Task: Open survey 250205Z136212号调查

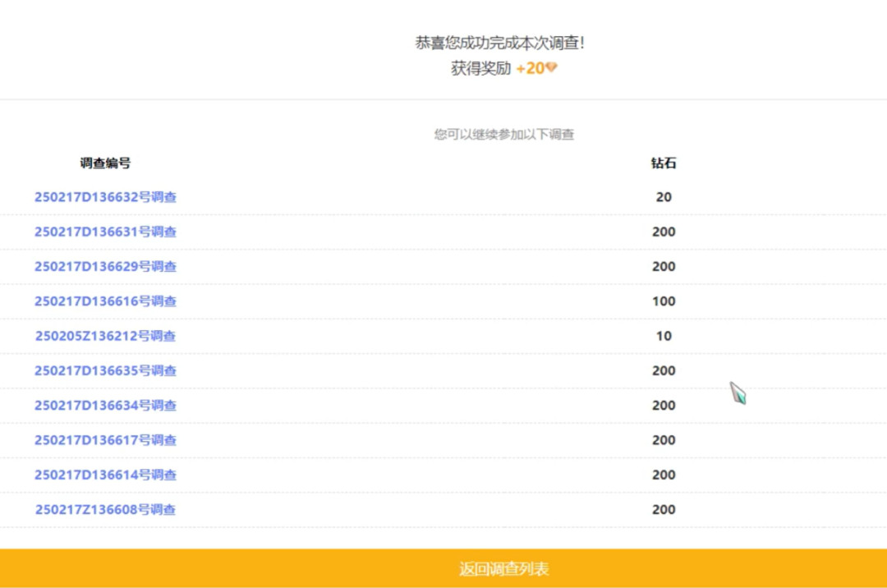Action: tap(104, 336)
